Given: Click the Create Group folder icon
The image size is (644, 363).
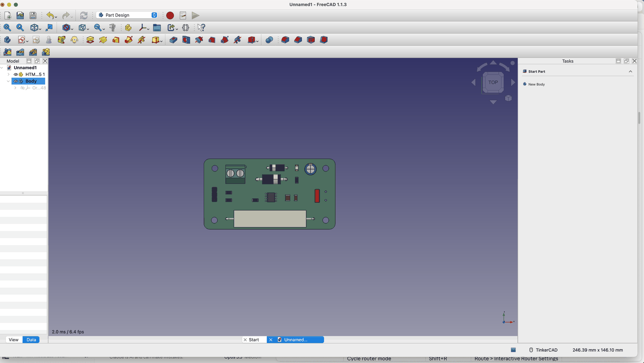Looking at the screenshot, I should [x=157, y=27].
